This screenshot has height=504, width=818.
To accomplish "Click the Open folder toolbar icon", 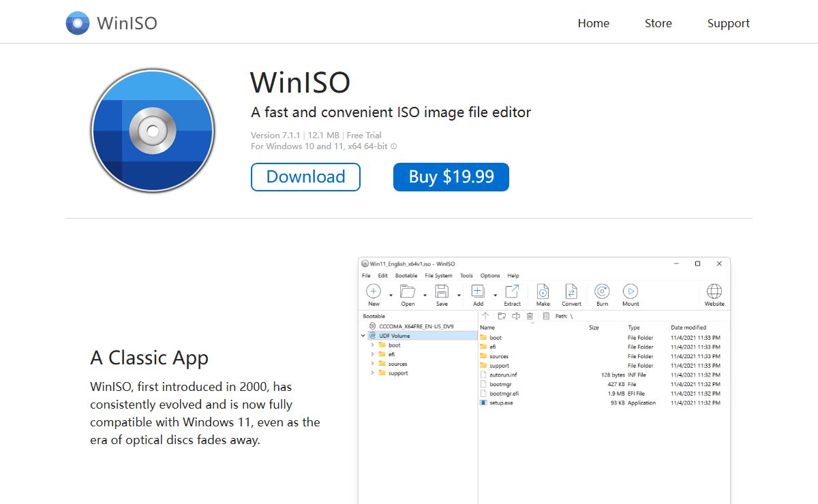I will 408,291.
